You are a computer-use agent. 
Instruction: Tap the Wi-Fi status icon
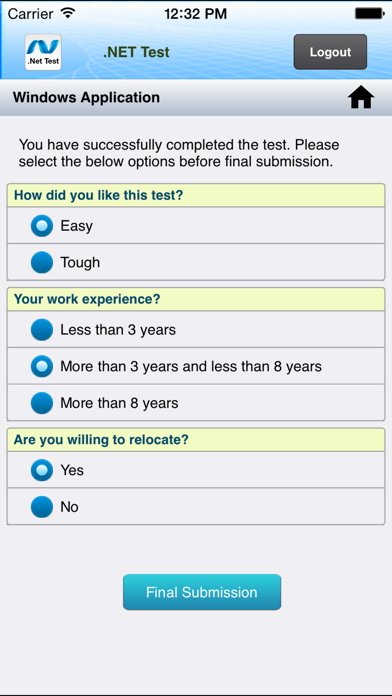68,13
